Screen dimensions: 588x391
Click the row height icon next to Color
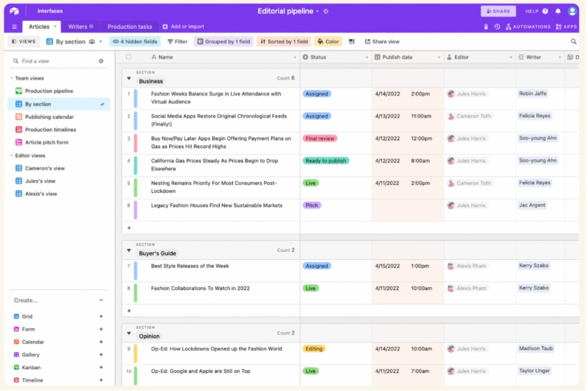[352, 41]
